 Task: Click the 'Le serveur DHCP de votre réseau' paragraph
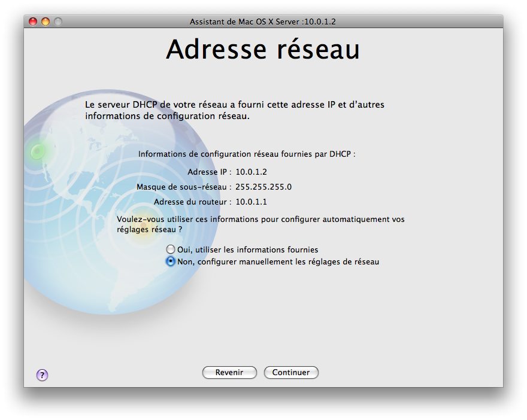[235, 110]
